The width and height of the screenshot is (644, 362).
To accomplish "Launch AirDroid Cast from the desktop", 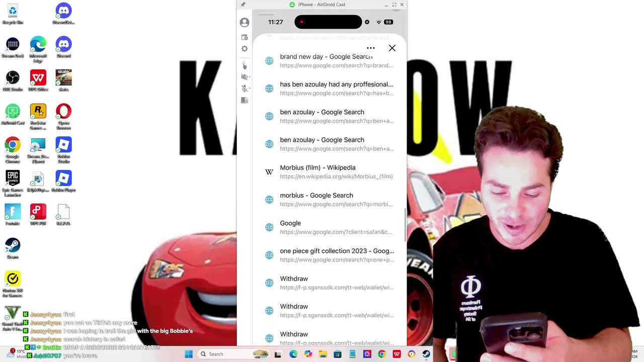I will pyautogui.click(x=13, y=114).
